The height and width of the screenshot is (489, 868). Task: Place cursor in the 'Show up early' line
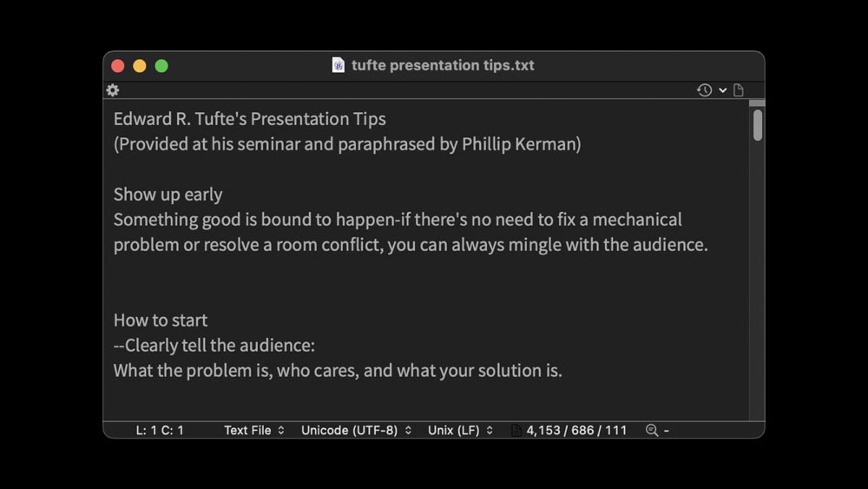tap(168, 195)
